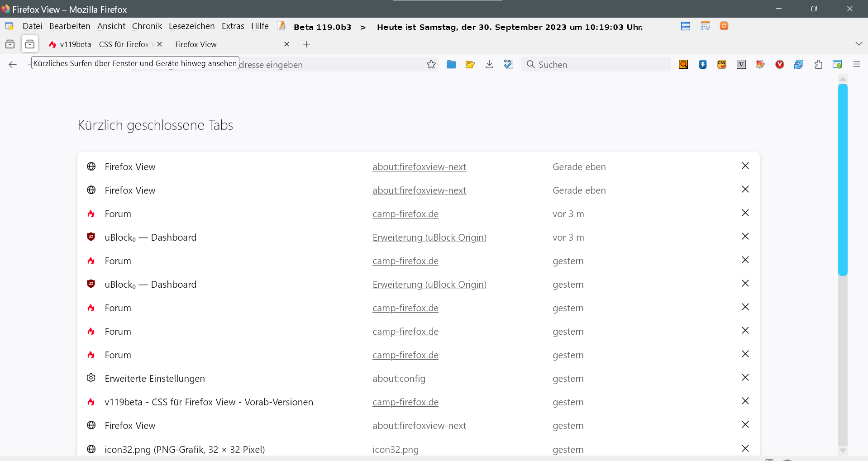Viewport: 868px width, 461px height.
Task: Open the Downloads panel
Action: tap(489, 64)
